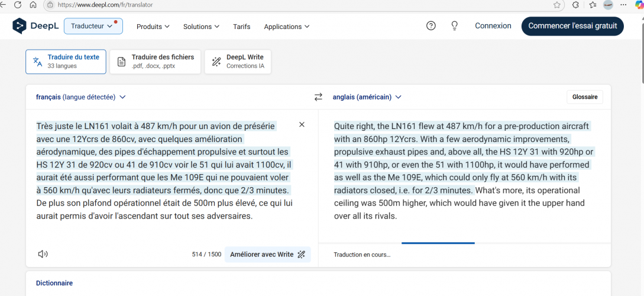Screen dimensions: 644x296
Task: Click the DeepL logo
Action: coord(35,26)
